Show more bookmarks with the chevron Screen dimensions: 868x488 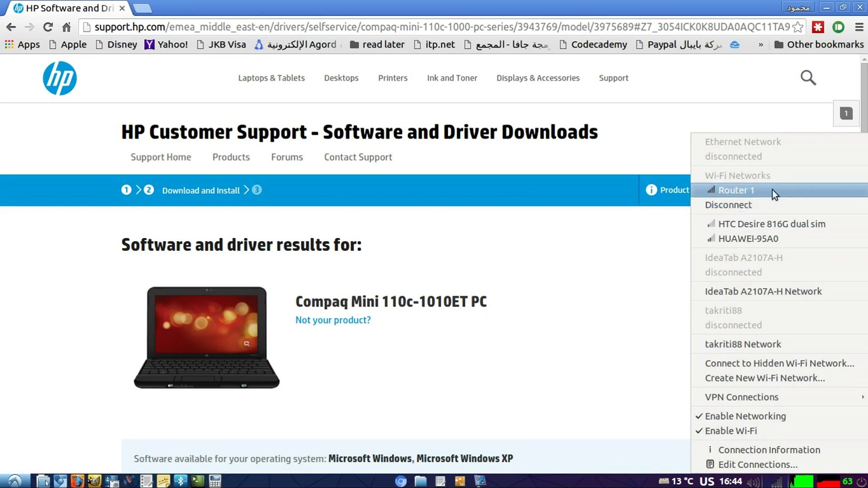tap(761, 45)
